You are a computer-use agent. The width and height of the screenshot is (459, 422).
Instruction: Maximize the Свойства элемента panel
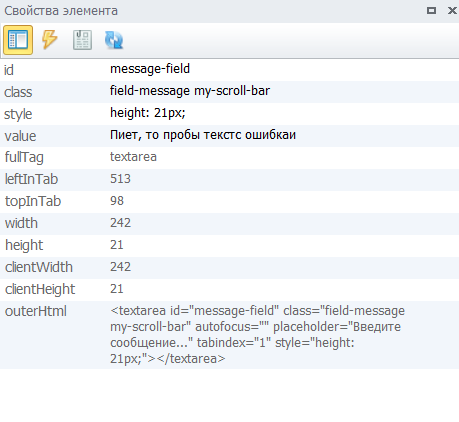(x=431, y=11)
